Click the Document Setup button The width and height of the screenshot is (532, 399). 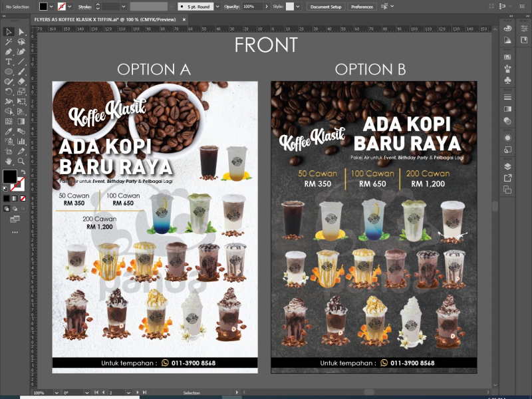click(326, 6)
